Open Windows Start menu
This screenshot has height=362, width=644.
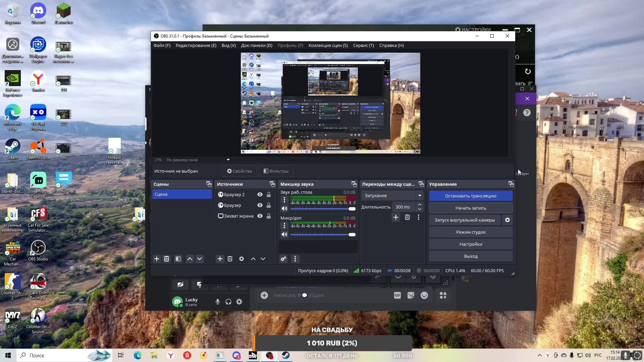coord(8,355)
